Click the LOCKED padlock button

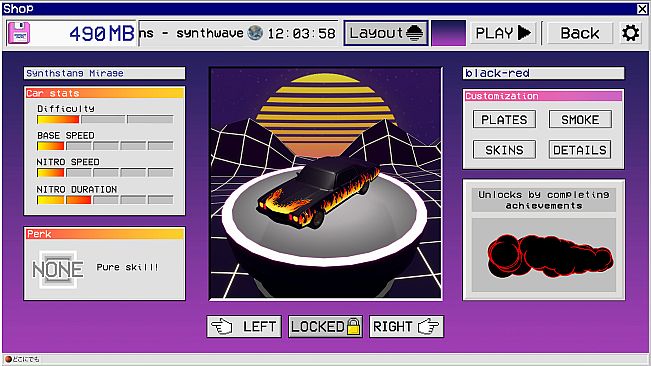point(325,327)
